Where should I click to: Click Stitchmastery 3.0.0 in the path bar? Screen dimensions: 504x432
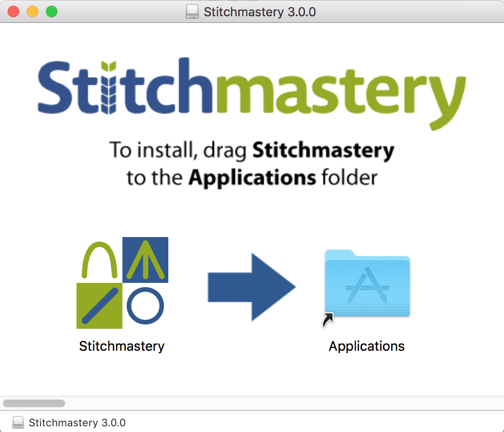pos(77,422)
